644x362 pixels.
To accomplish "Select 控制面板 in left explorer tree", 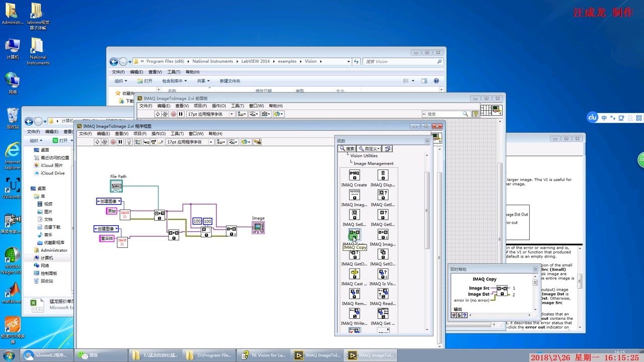I will point(49,274).
